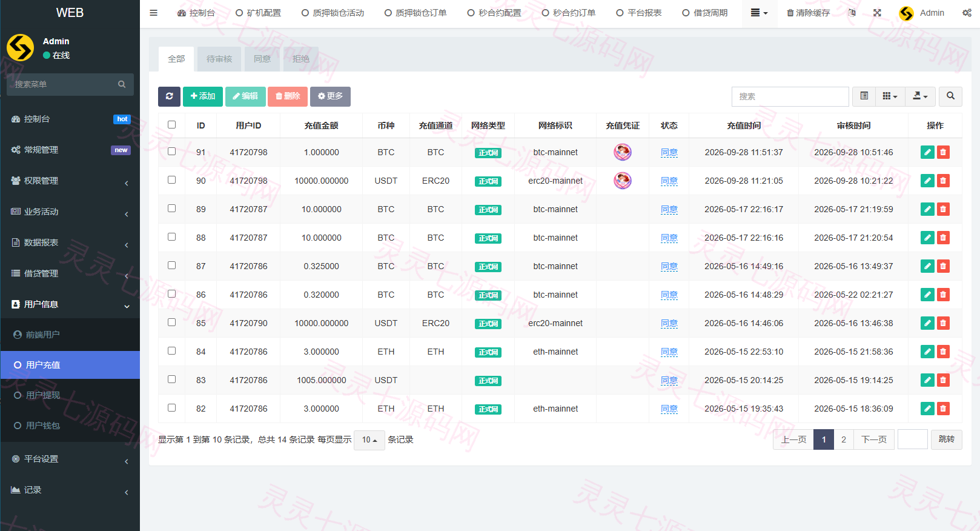Edit record ID 84 with green pencil icon
The width and height of the screenshot is (980, 531).
(x=927, y=352)
